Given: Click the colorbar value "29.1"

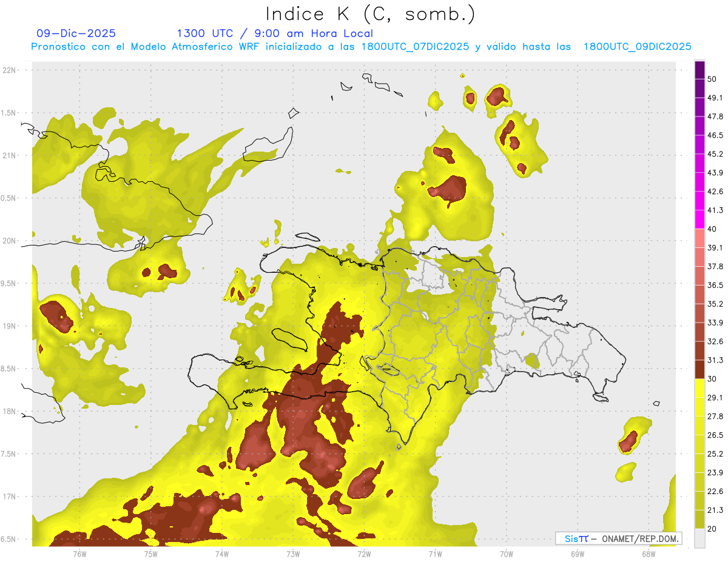Looking at the screenshot, I should pyautogui.click(x=715, y=398).
